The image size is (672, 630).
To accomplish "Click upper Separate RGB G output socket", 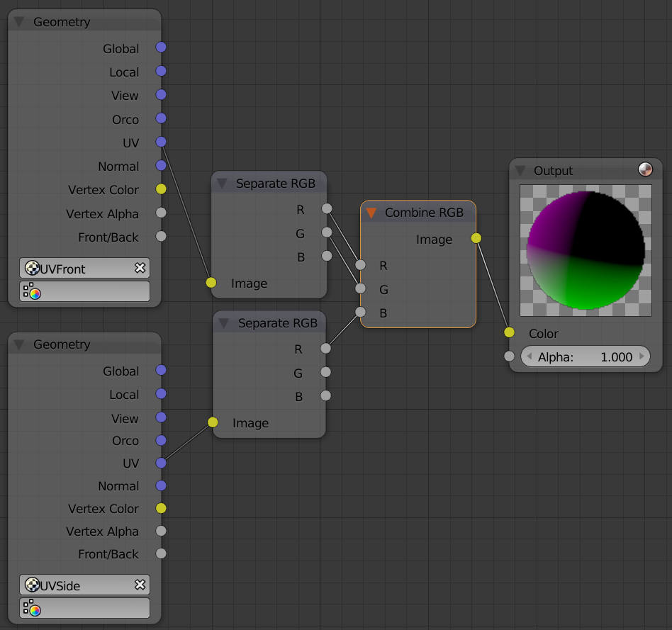I will point(327,232).
